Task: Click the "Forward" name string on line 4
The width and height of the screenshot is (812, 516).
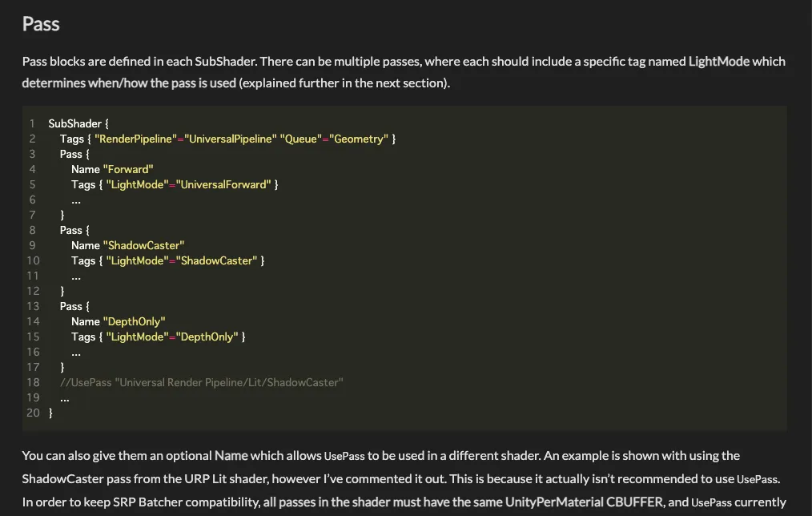Action: point(128,170)
